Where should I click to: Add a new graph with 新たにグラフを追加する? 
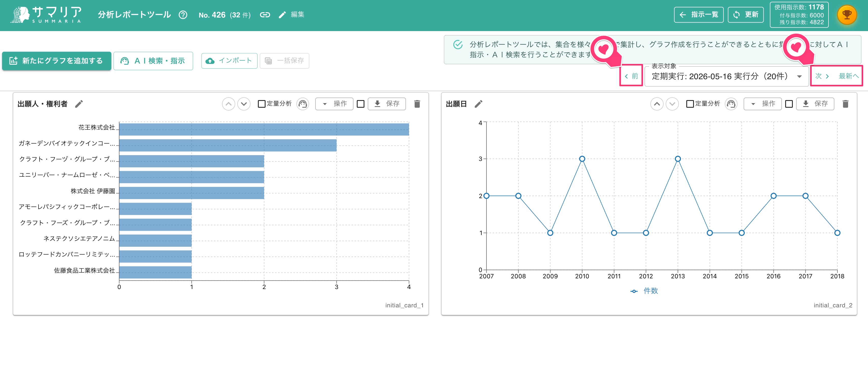click(x=57, y=61)
